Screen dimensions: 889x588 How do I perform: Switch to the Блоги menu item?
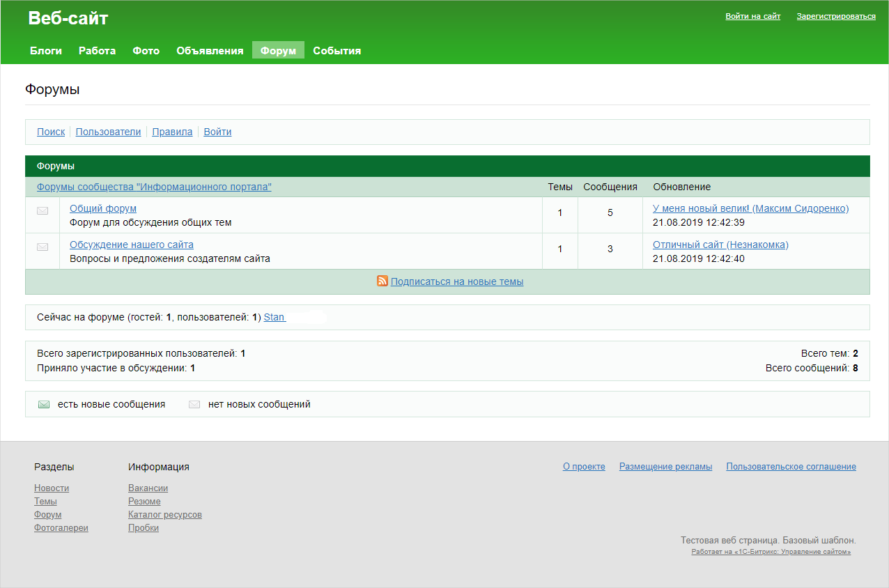(46, 51)
